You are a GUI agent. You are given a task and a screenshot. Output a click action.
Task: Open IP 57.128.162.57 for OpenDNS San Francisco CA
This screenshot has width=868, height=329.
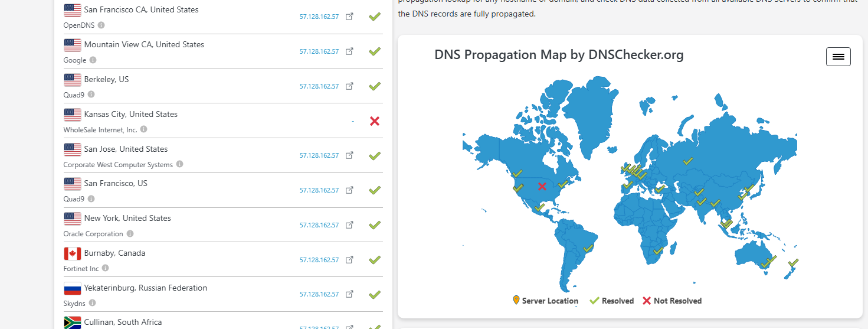point(319,17)
